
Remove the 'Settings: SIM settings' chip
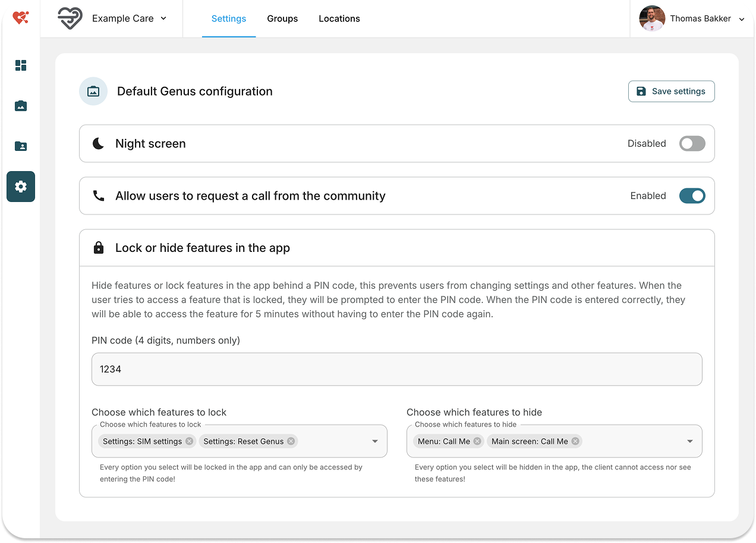(x=189, y=441)
